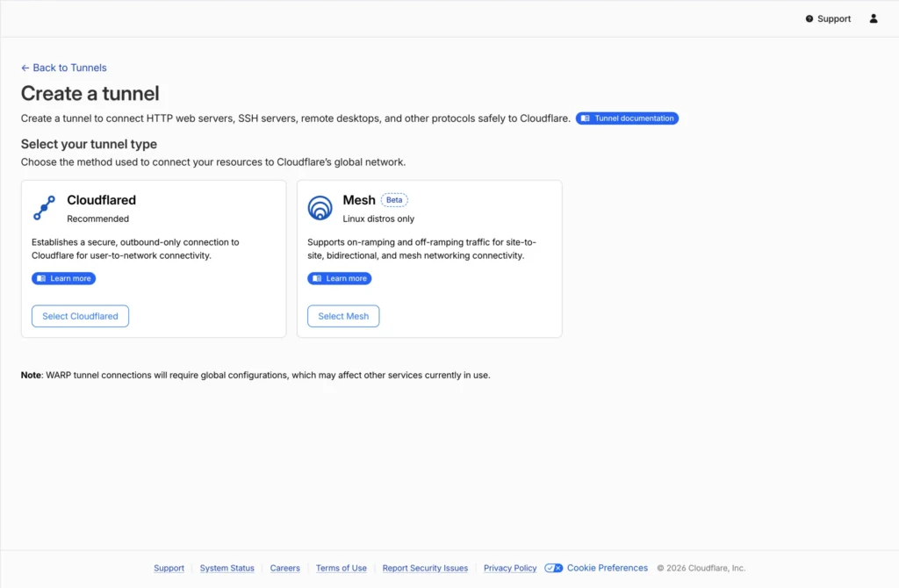The height and width of the screenshot is (588, 899).
Task: Click the 'Linux distros only' label
Action: point(378,219)
